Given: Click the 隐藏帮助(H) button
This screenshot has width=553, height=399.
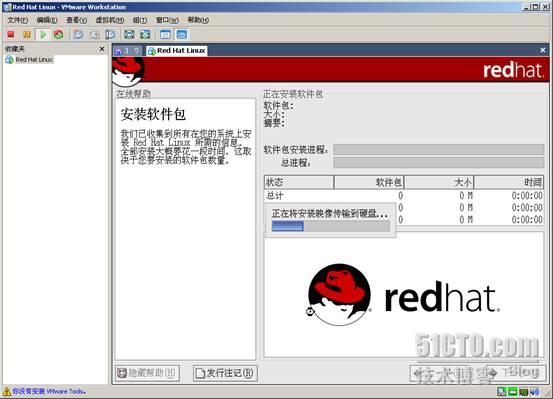Looking at the screenshot, I should pos(147,373).
